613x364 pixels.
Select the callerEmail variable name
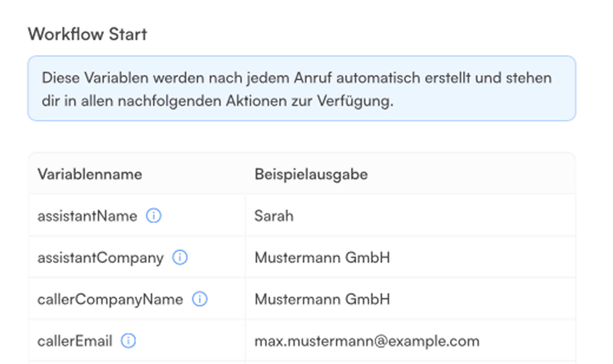[75, 341]
